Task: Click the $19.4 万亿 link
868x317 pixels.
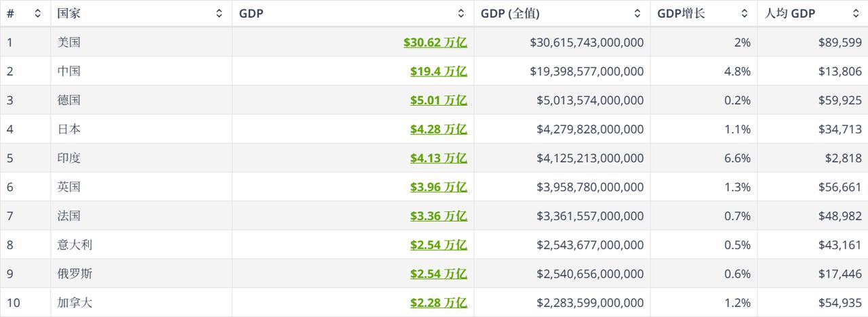Action: coord(438,71)
